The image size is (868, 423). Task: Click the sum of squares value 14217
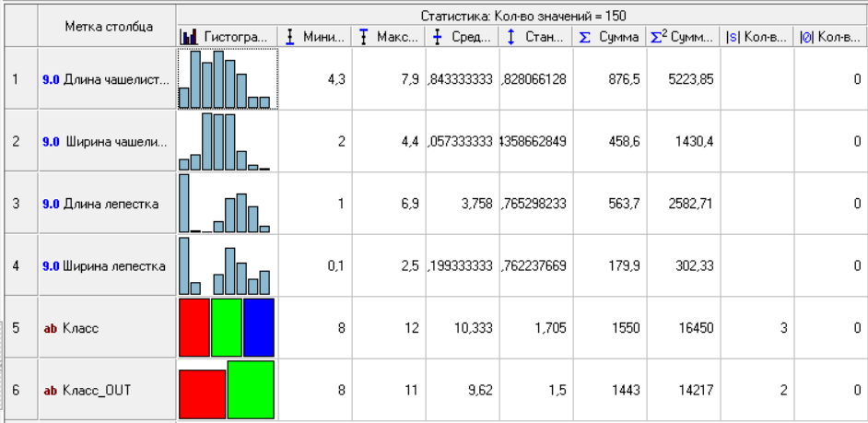pyautogui.click(x=697, y=391)
